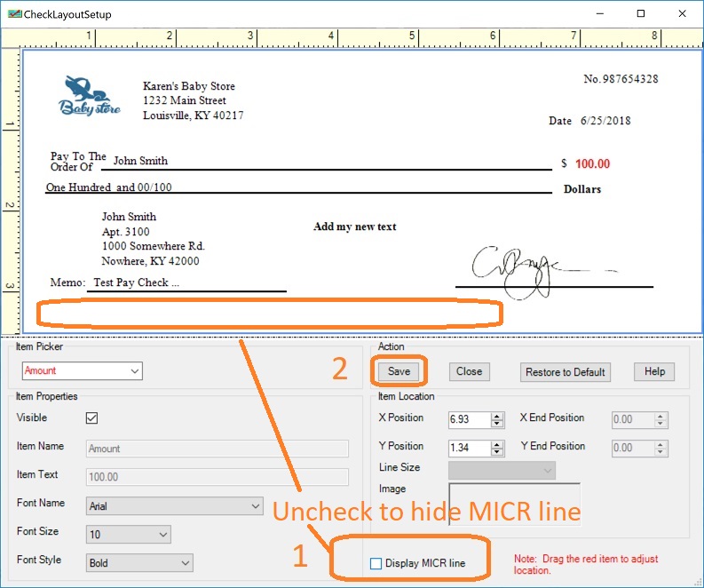Click down arrow of Y End Position spinner

point(660,452)
